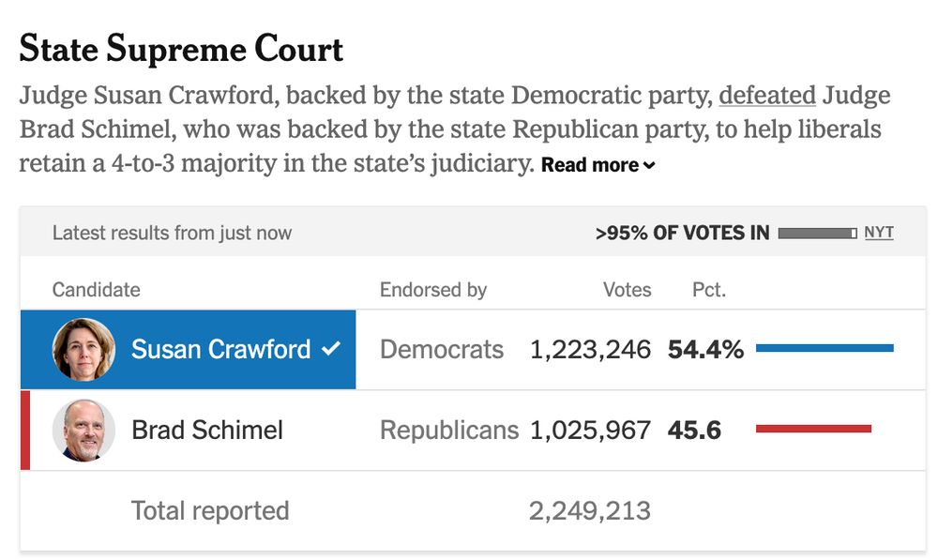938x560 pixels.
Task: Click the State Supreme Court heading
Action: tap(181, 49)
